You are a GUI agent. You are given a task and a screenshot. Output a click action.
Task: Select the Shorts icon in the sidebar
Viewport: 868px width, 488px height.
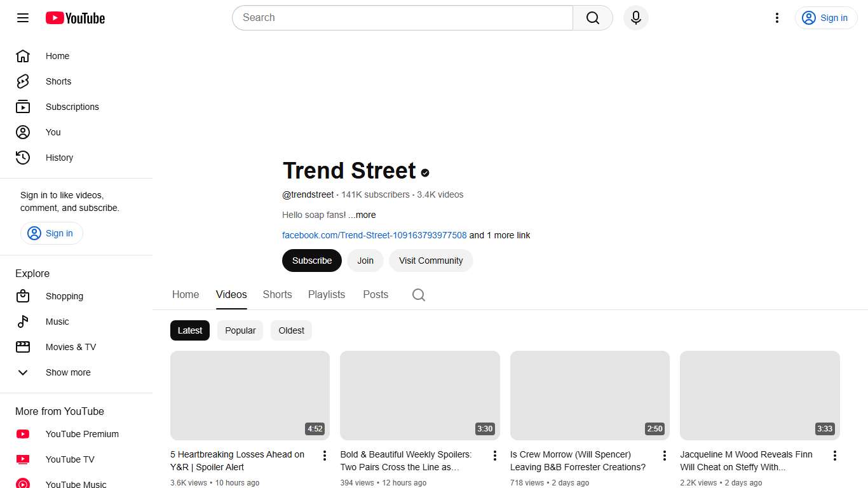pos(22,81)
